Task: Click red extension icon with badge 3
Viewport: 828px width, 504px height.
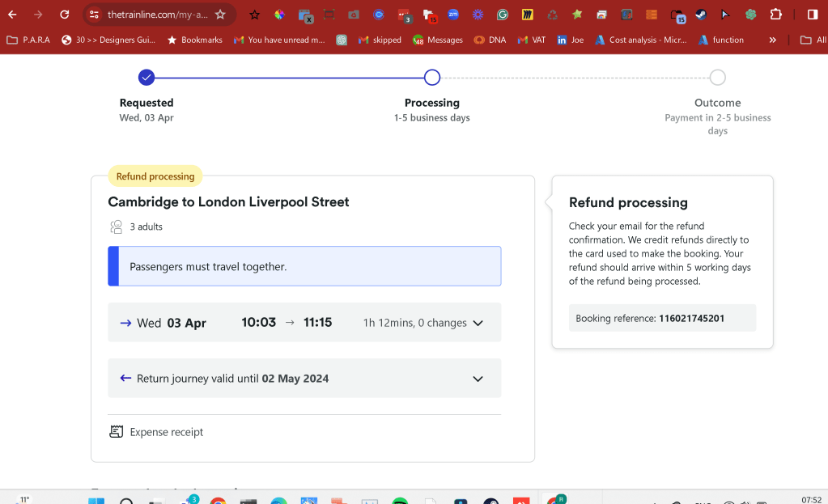Action: pyautogui.click(x=404, y=15)
